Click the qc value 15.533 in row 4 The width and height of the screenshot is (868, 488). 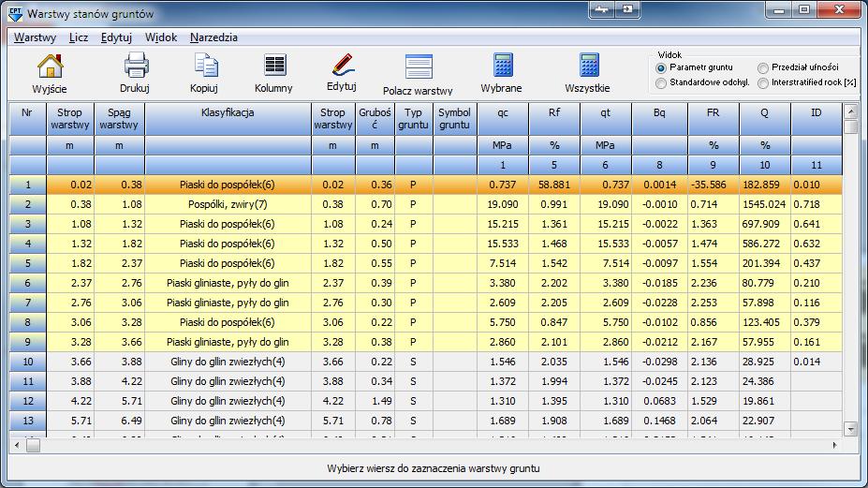(x=503, y=244)
